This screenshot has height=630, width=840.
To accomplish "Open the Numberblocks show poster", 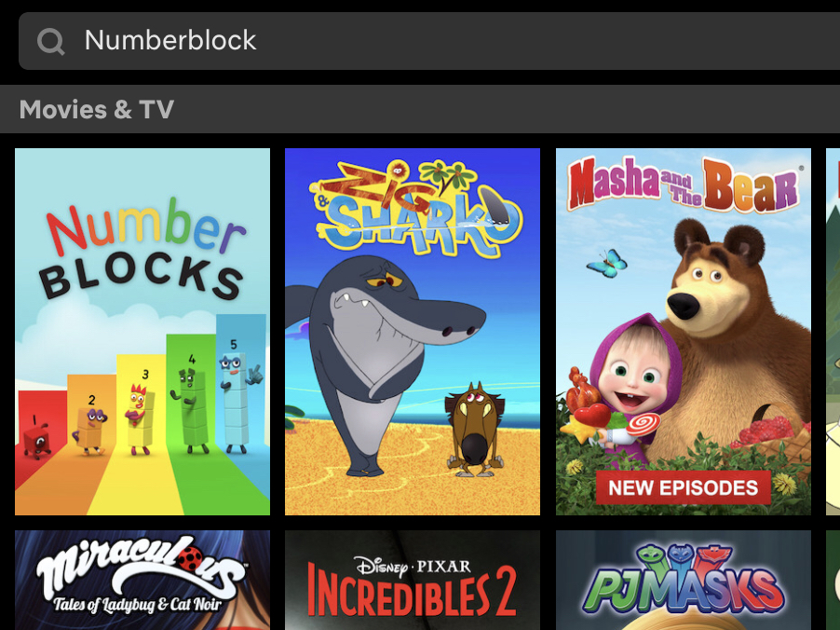I will point(142,332).
